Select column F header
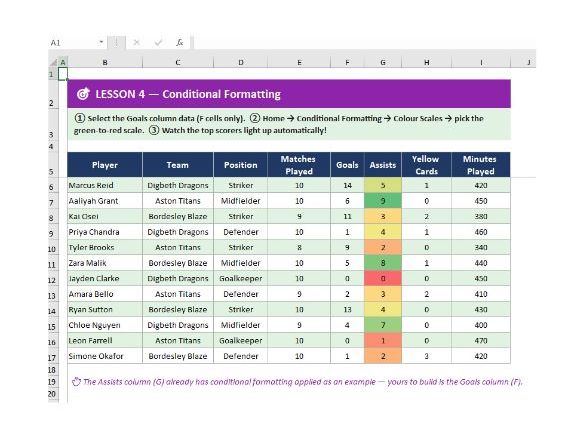Viewport: 565px width, 424px height. (x=347, y=62)
